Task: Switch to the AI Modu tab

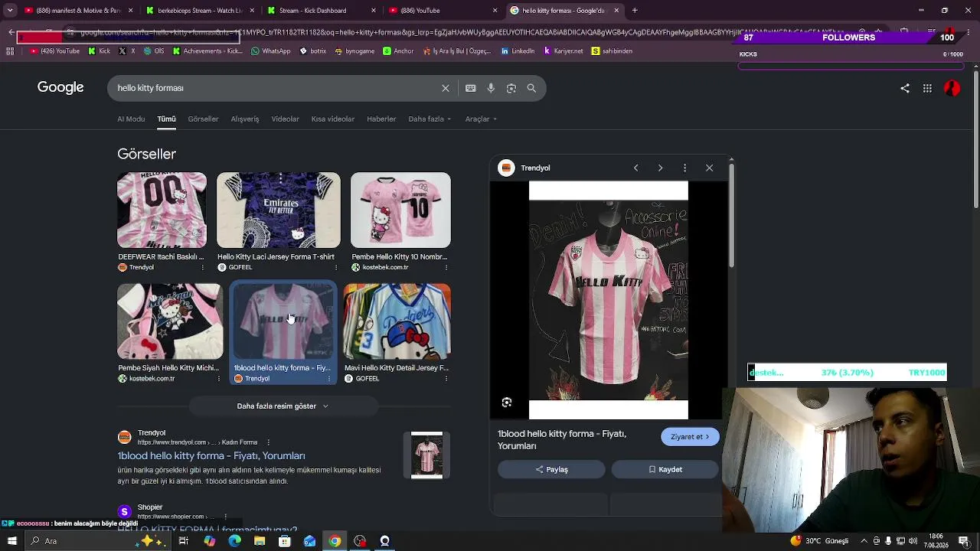Action: click(x=131, y=119)
